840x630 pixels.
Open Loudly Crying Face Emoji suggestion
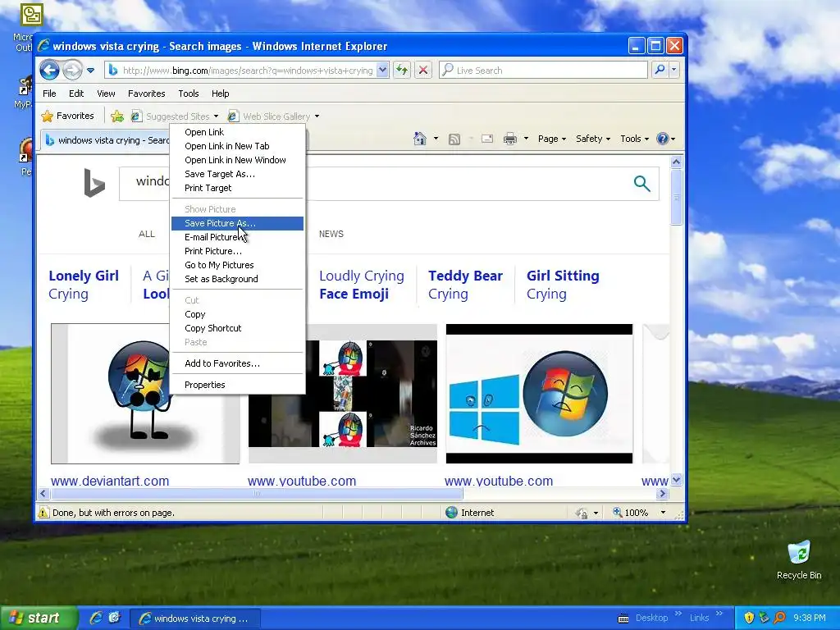(362, 285)
